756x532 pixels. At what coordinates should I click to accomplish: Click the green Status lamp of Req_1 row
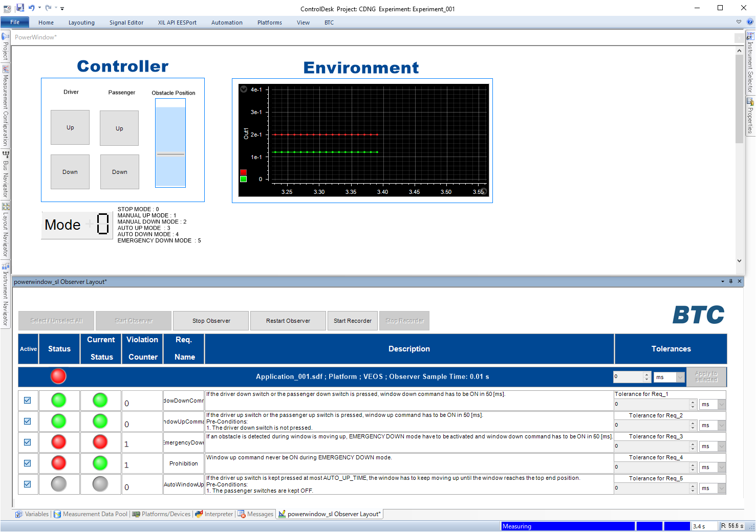coord(59,400)
